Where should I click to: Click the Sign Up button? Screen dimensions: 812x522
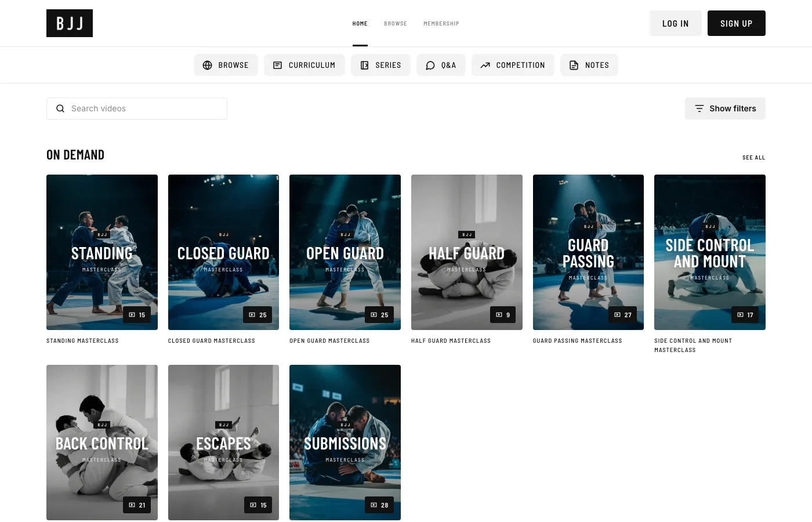click(737, 23)
